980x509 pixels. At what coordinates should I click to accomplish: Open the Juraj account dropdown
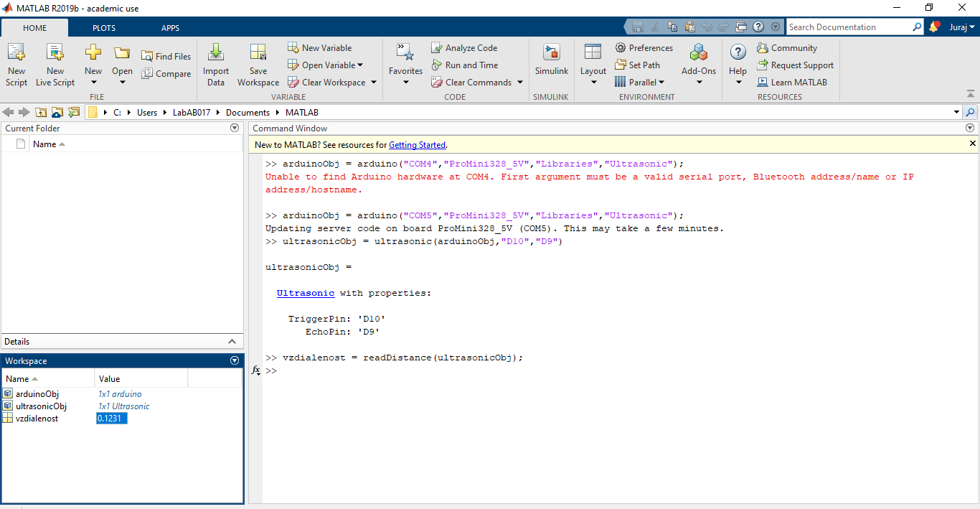point(961,27)
